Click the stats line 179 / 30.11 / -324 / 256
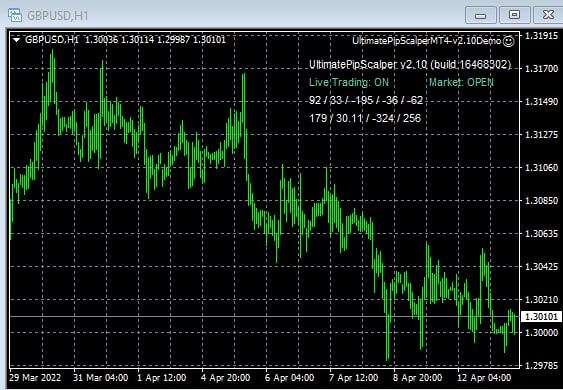 coord(365,119)
